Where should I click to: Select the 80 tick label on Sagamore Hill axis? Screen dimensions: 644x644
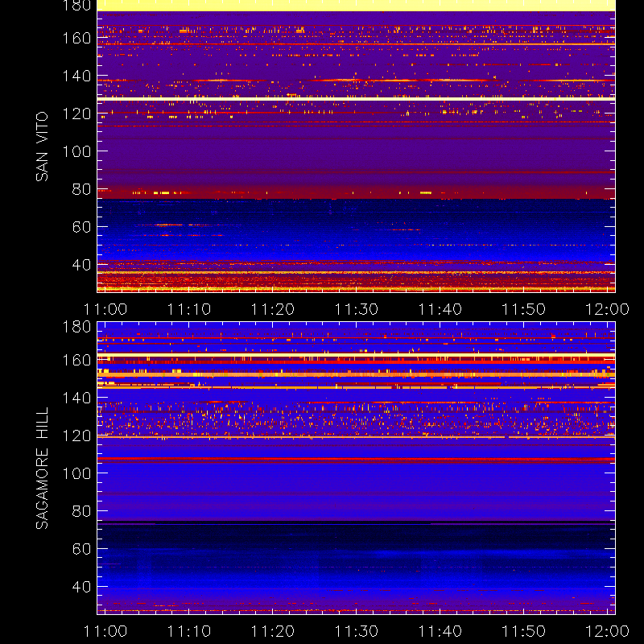tap(82, 511)
